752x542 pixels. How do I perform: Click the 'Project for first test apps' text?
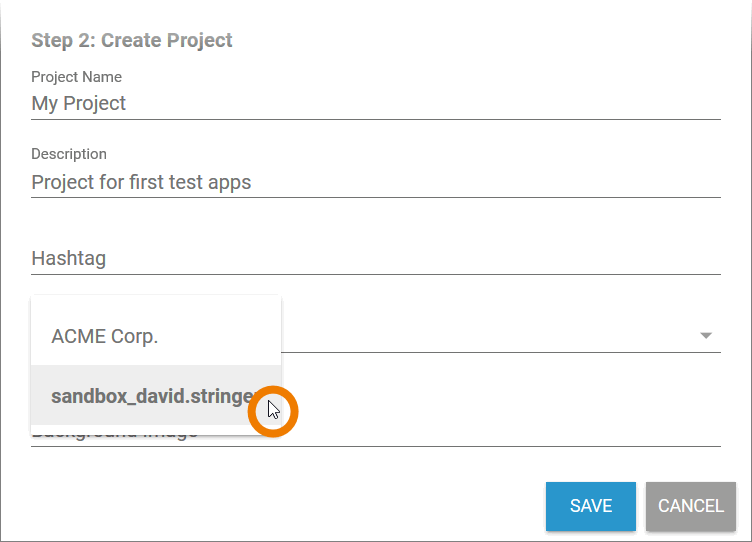pos(141,183)
